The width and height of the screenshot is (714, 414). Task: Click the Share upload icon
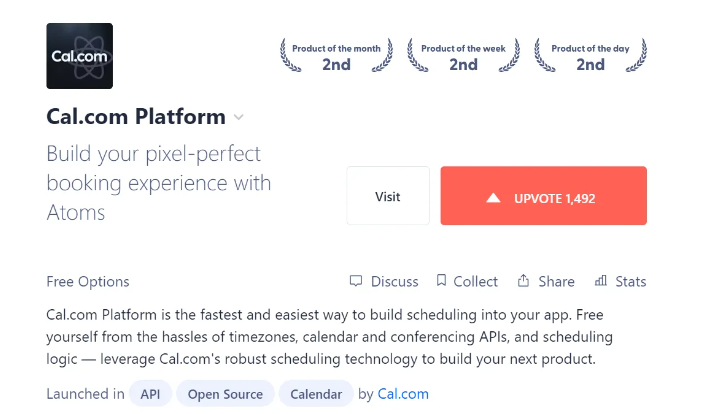523,281
